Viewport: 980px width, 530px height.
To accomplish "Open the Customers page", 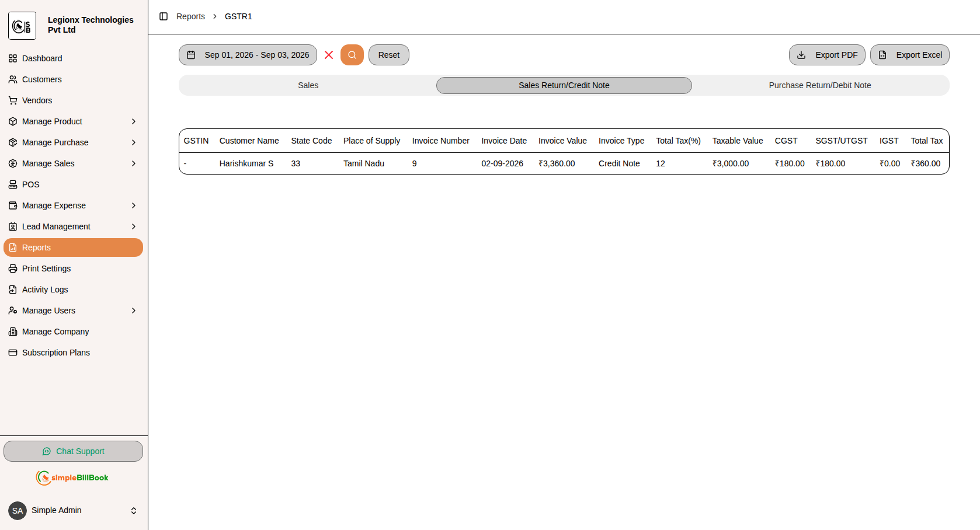I will coord(73,79).
